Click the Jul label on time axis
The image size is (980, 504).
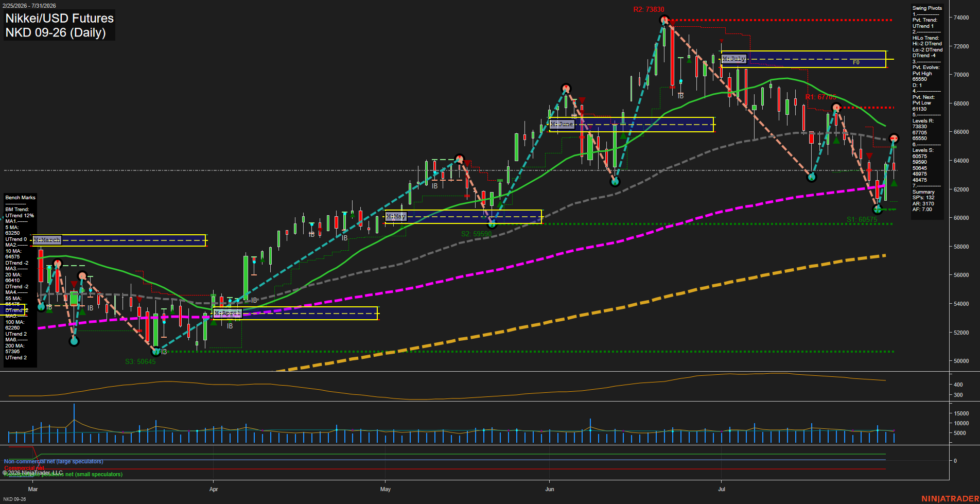[x=722, y=489]
